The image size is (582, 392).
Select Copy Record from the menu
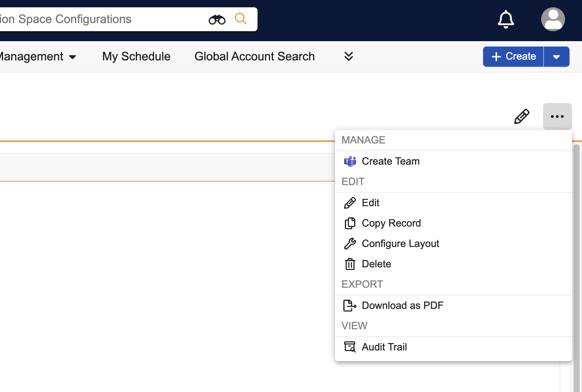391,224
